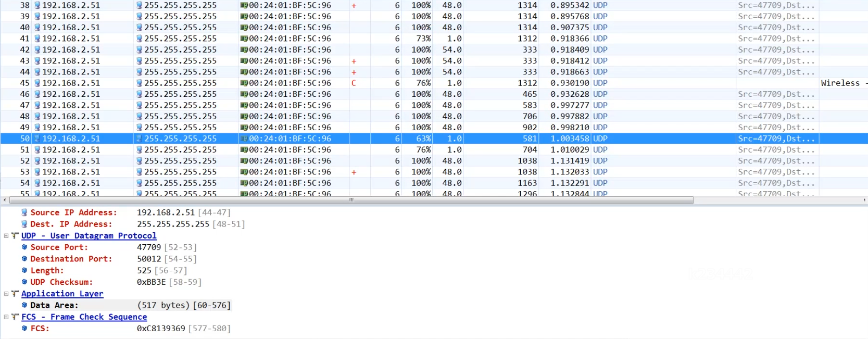The image size is (868, 339).
Task: Collapse the UDP - User Datagram Protocol section
Action: click(6, 236)
